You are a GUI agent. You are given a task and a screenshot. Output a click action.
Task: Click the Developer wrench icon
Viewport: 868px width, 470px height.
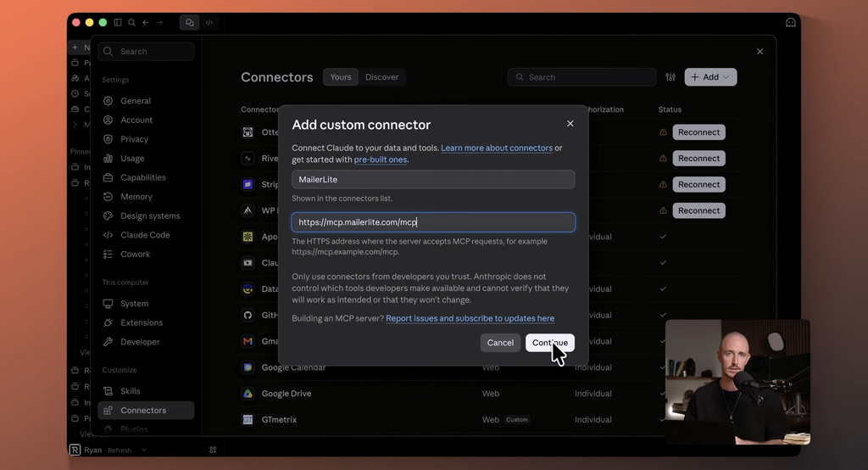(108, 342)
